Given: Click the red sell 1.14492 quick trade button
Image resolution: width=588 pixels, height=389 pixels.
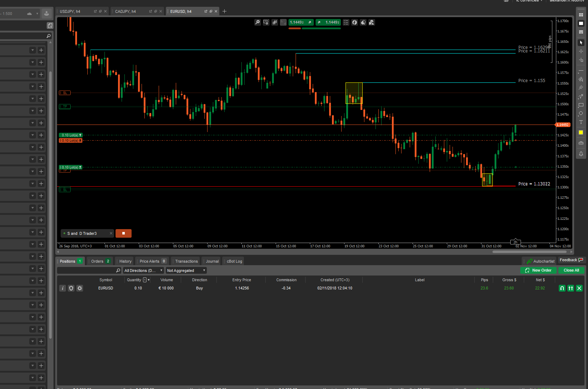Looking at the screenshot, I should pyautogui.click(x=301, y=22).
